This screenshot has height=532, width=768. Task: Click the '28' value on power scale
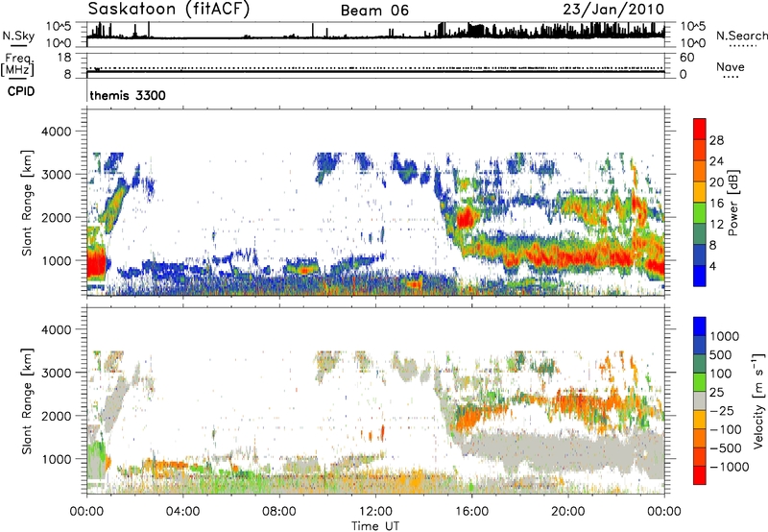(x=716, y=140)
